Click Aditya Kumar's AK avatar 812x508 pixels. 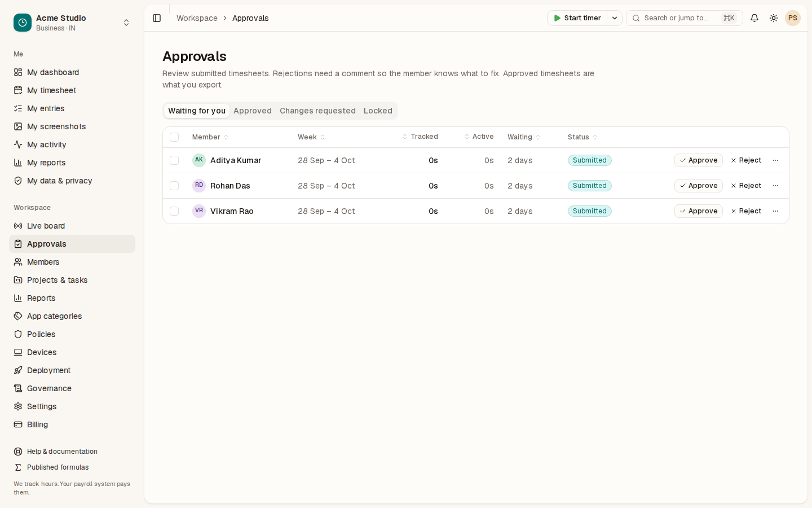coord(199,160)
